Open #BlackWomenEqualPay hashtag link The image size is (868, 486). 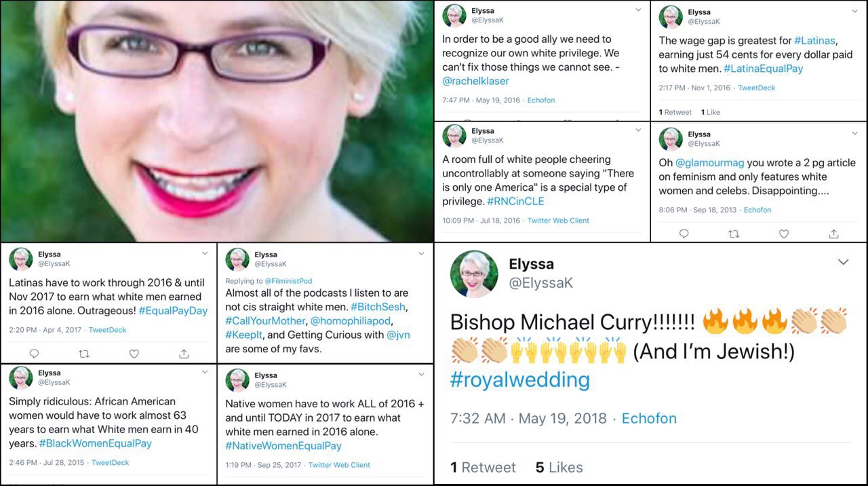click(x=95, y=443)
